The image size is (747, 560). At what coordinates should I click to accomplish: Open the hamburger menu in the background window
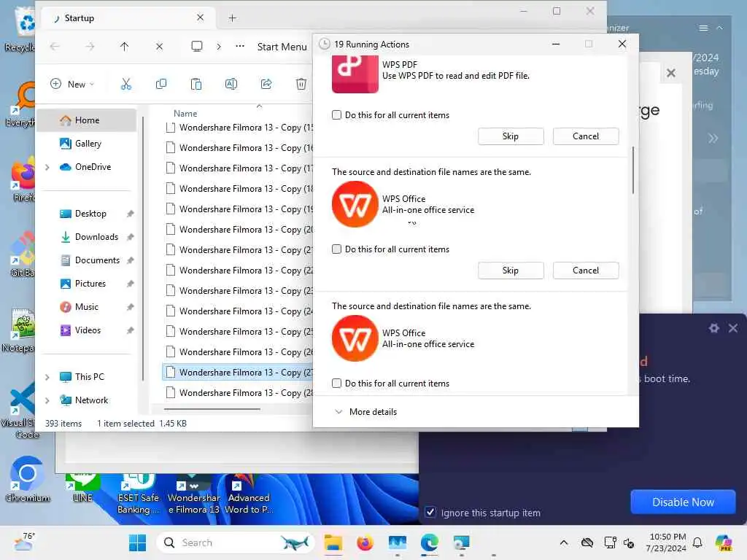pyautogui.click(x=703, y=28)
